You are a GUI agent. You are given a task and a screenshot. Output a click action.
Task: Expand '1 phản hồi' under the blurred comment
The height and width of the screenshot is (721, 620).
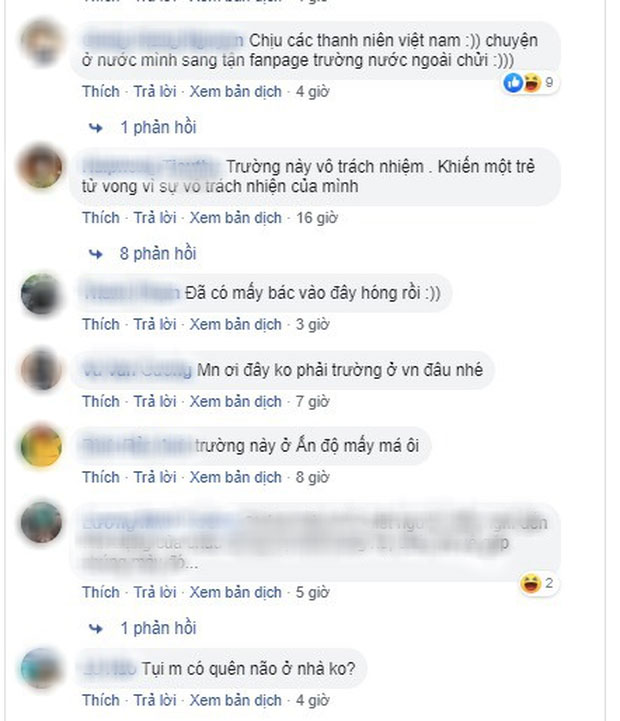pyautogui.click(x=158, y=628)
